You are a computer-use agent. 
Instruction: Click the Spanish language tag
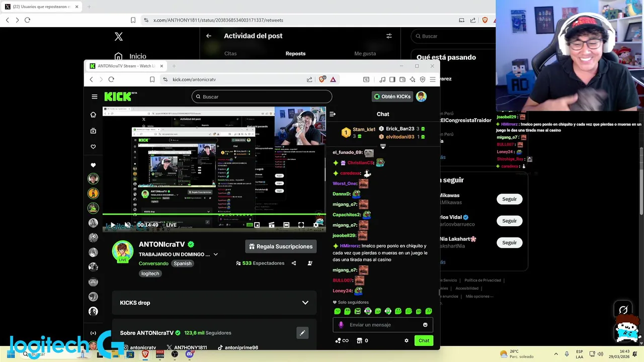point(183,263)
